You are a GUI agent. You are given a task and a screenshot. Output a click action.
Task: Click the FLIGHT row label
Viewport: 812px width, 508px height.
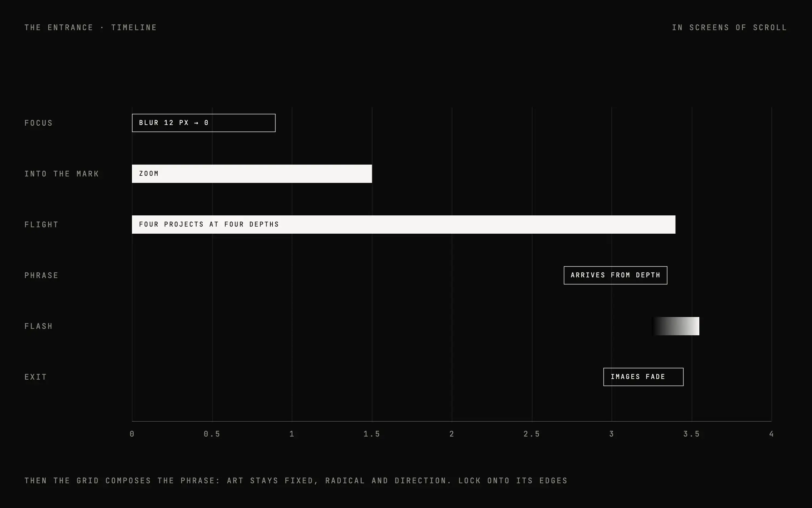(x=41, y=225)
